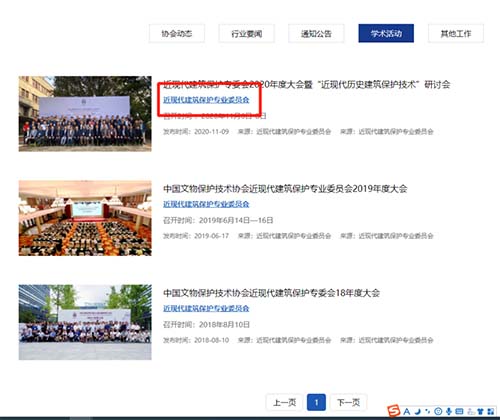Toggle Sogou punctuation mode icon
The image size is (500, 420).
(428, 411)
